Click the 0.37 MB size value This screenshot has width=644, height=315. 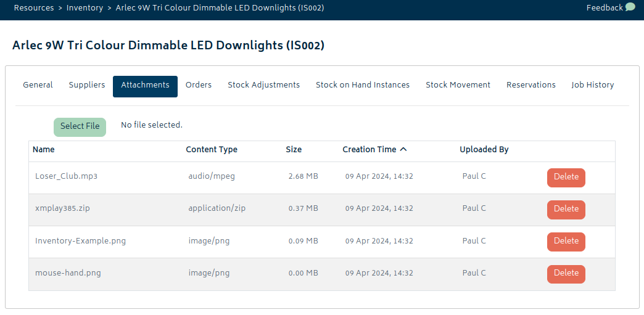click(303, 208)
